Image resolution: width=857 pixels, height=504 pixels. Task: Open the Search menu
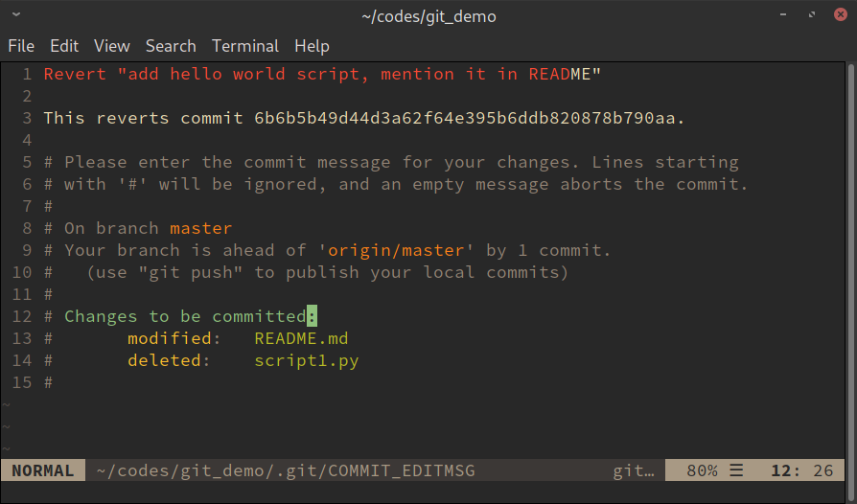click(171, 46)
